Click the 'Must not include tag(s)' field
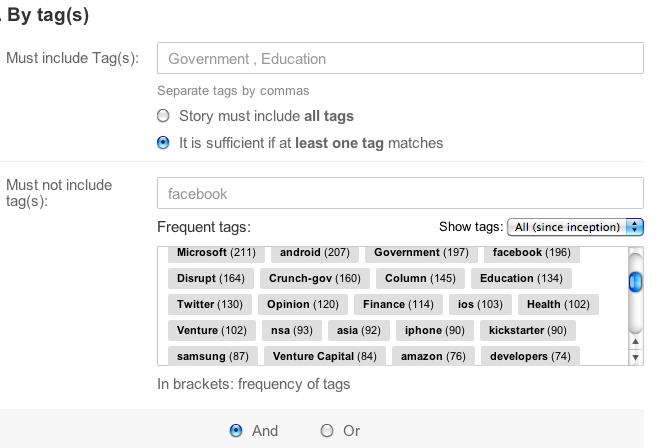Image resolution: width=664 pixels, height=448 pixels. click(x=399, y=193)
